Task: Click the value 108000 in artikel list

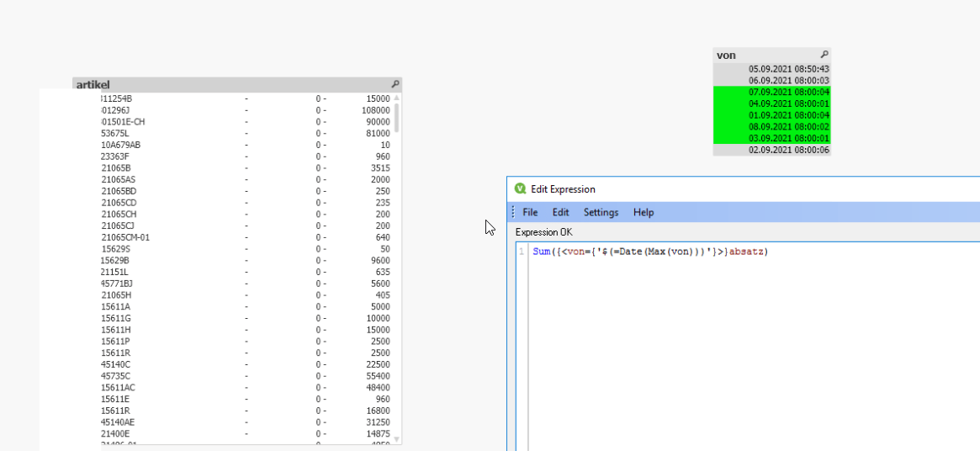Action: coord(376,111)
